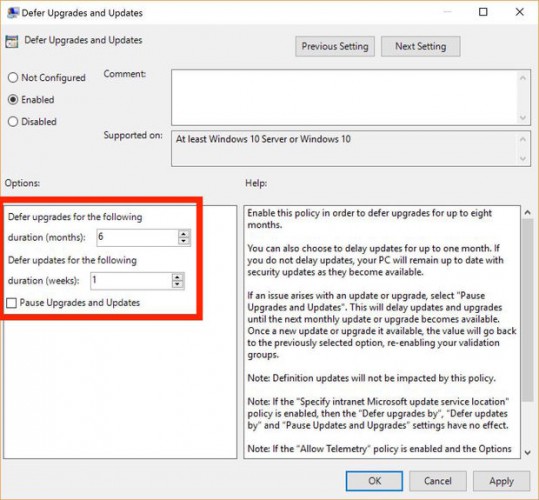Confirm the dialog with OK
539x500 pixels.
374,481
